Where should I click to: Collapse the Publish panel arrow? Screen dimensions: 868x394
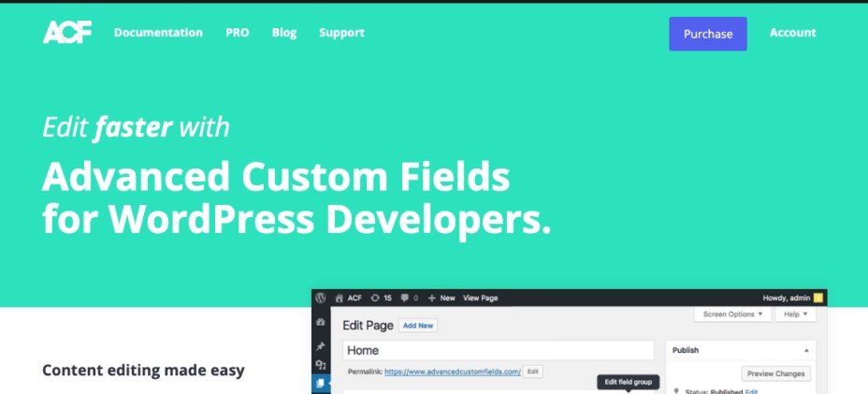pyautogui.click(x=806, y=350)
